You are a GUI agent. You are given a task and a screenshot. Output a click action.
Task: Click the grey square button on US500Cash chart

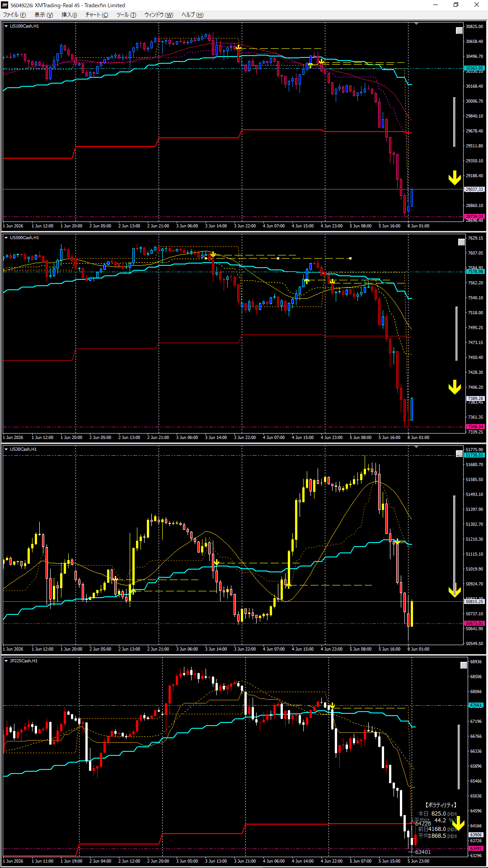[461, 242]
